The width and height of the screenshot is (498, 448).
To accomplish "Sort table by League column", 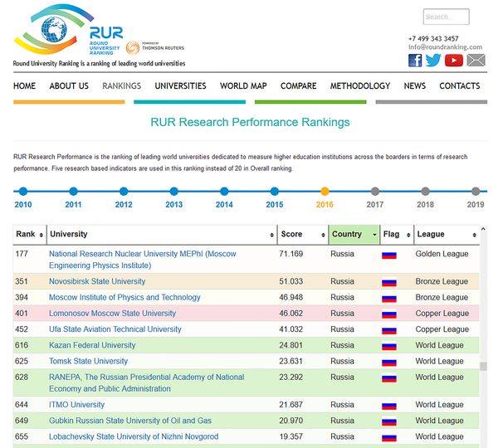I will tap(445, 235).
